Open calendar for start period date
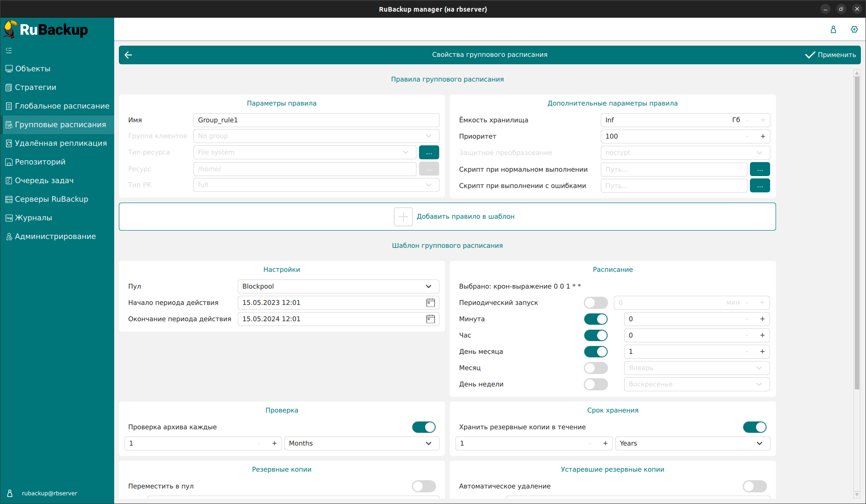This screenshot has height=504, width=866. coord(430,303)
